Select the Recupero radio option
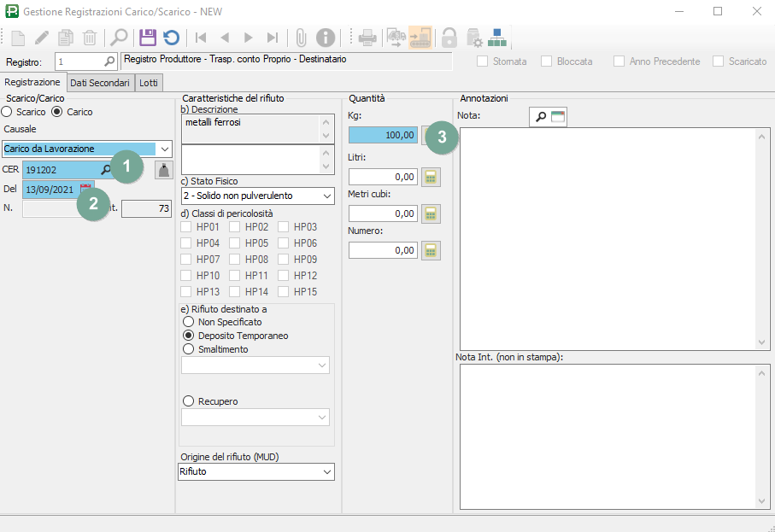This screenshot has width=775, height=532. [188, 401]
